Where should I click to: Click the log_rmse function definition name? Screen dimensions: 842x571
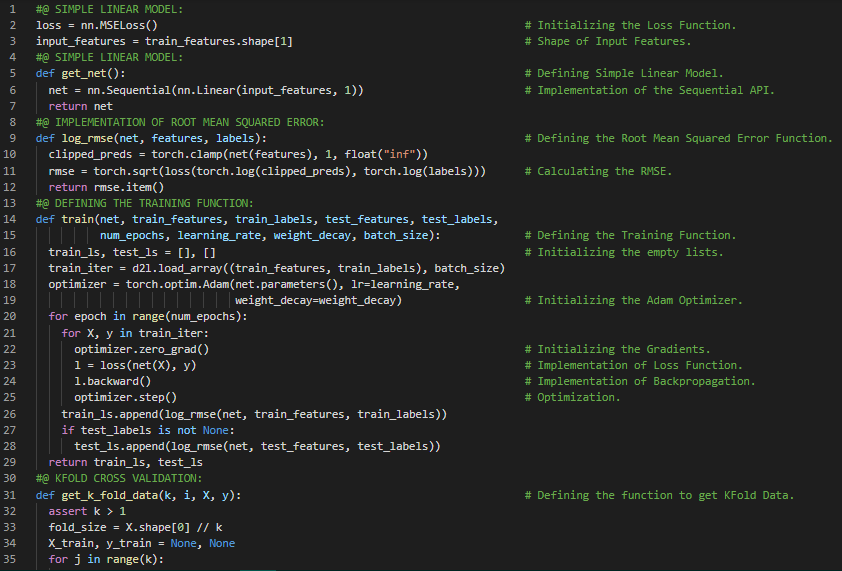[x=90, y=138]
